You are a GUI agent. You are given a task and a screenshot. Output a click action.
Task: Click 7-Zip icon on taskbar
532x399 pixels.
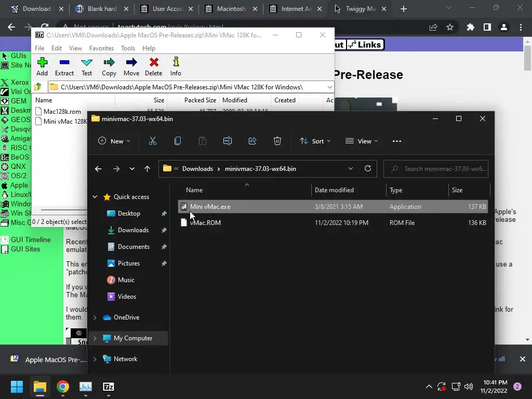pos(108,387)
